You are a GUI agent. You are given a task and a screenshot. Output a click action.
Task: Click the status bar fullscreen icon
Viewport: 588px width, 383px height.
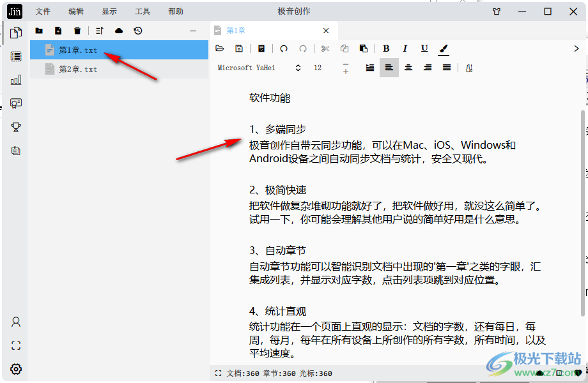point(218,373)
